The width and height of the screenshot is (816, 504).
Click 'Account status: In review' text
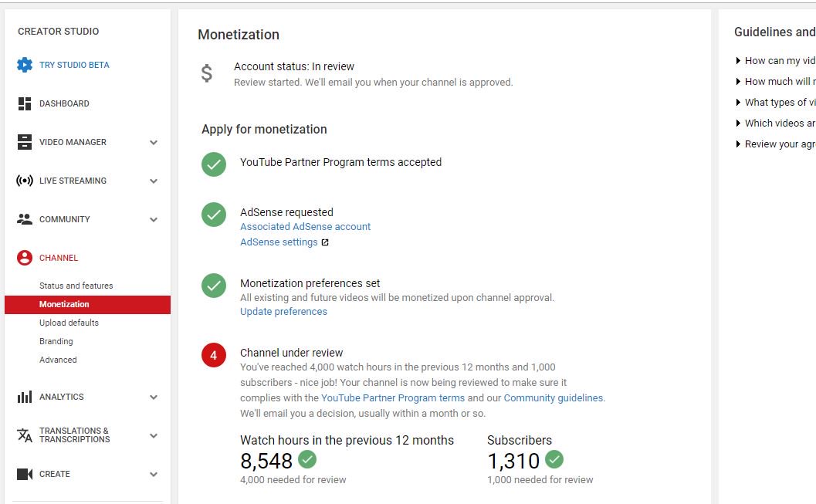[x=294, y=66]
